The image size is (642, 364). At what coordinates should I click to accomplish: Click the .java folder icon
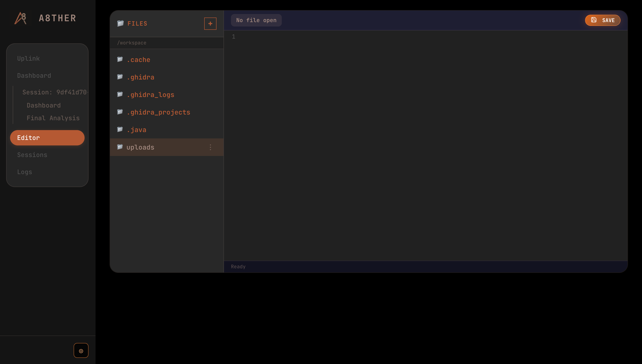(x=120, y=129)
